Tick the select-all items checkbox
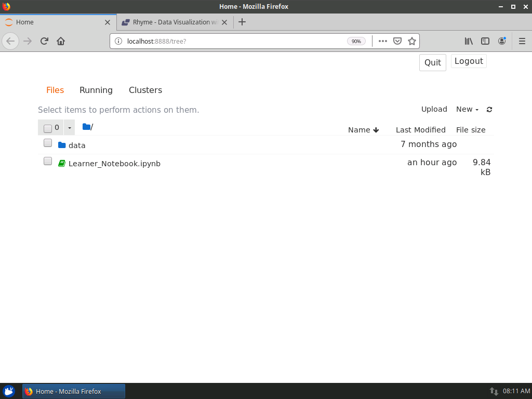 point(47,128)
